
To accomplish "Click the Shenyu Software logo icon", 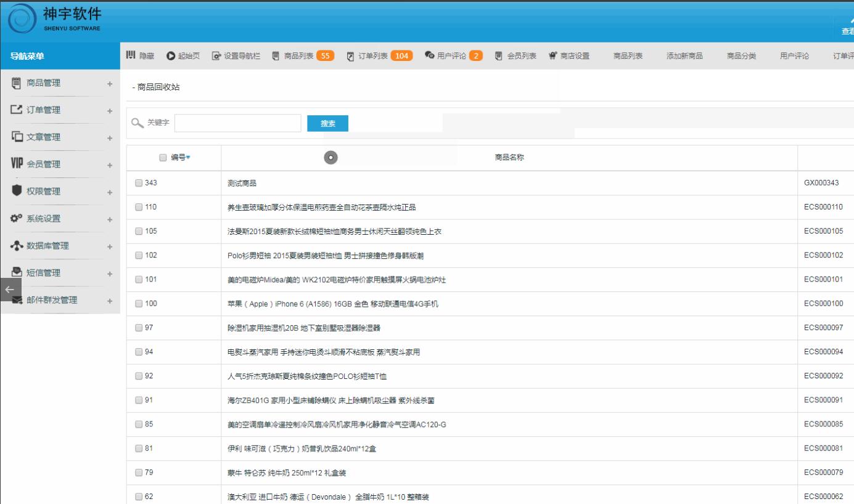I will click(x=22, y=21).
